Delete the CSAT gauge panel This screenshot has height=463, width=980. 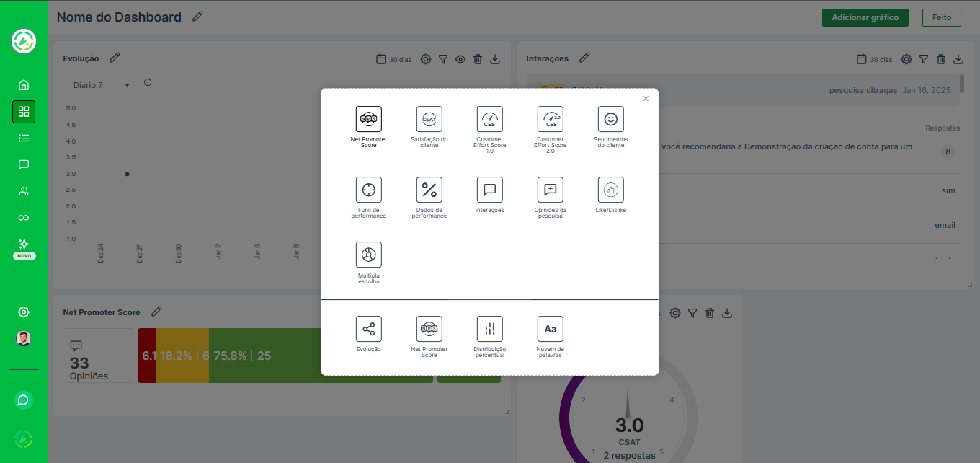[710, 313]
